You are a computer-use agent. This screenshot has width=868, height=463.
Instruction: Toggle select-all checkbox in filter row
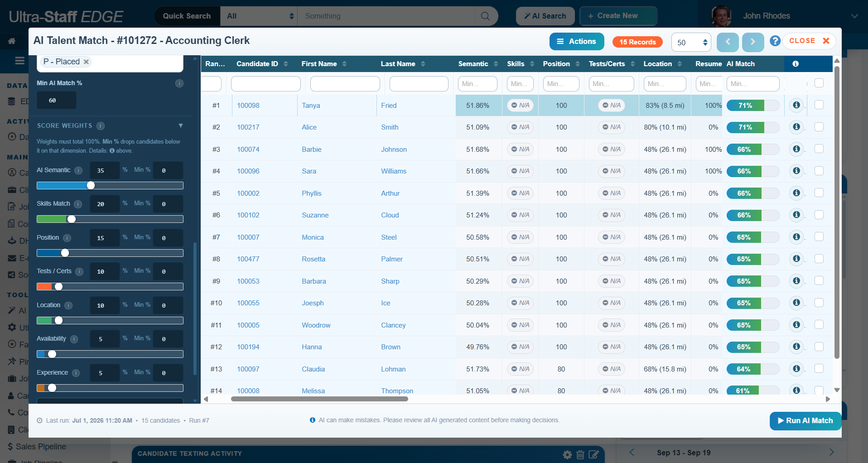click(x=819, y=83)
